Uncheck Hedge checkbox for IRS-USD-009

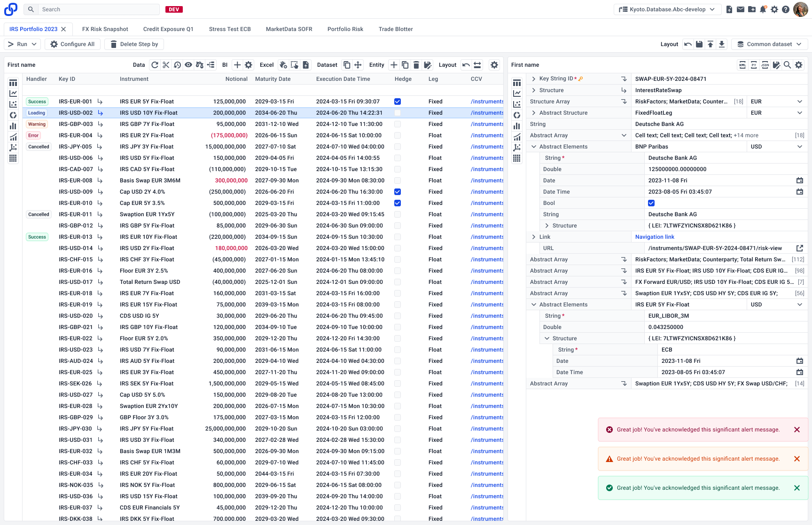(398, 192)
